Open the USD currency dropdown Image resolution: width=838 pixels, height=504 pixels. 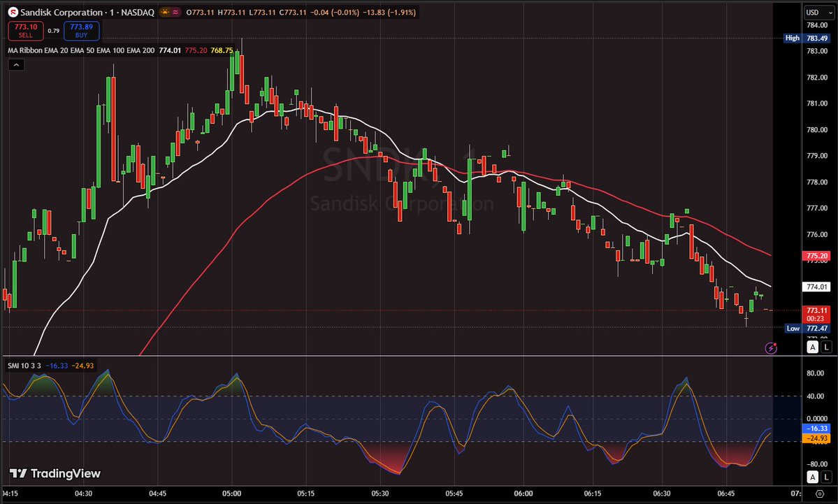(819, 13)
